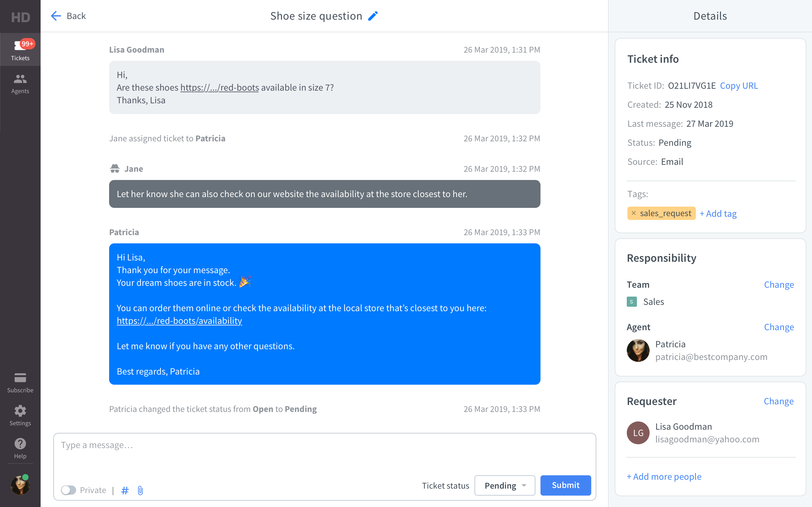Click the hashtag tag icon in composer
This screenshot has width=812, height=507.
tap(125, 490)
